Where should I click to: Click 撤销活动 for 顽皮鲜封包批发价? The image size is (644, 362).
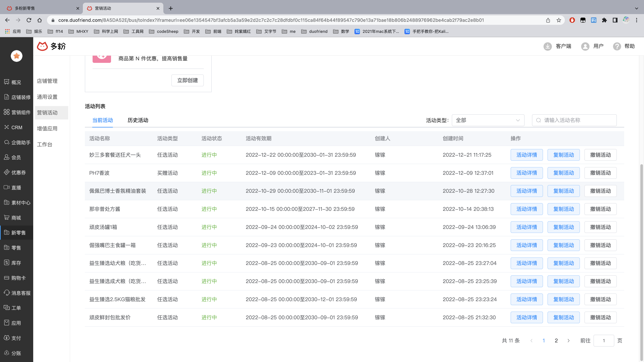600,317
